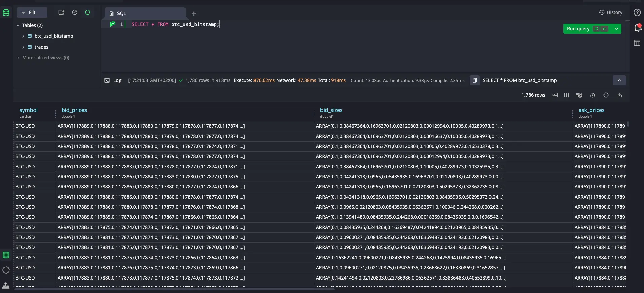
Task: Refresh the result grid
Action: click(606, 95)
